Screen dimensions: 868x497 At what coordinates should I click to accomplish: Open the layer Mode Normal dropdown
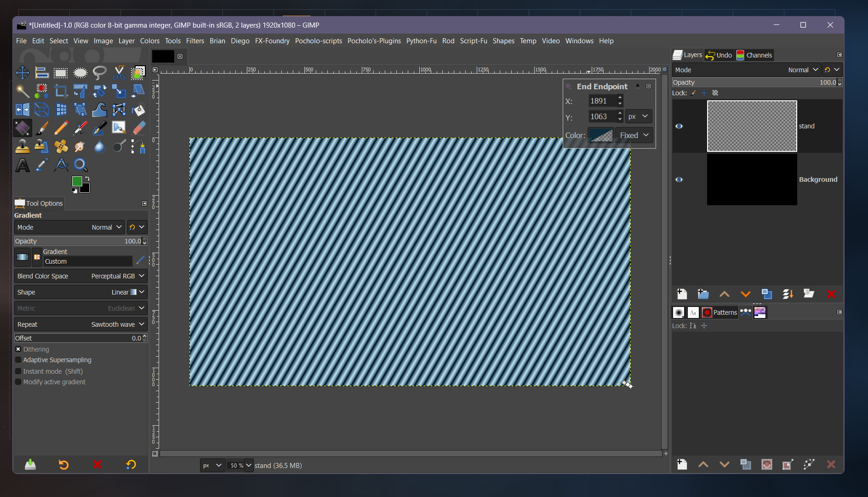(x=746, y=70)
